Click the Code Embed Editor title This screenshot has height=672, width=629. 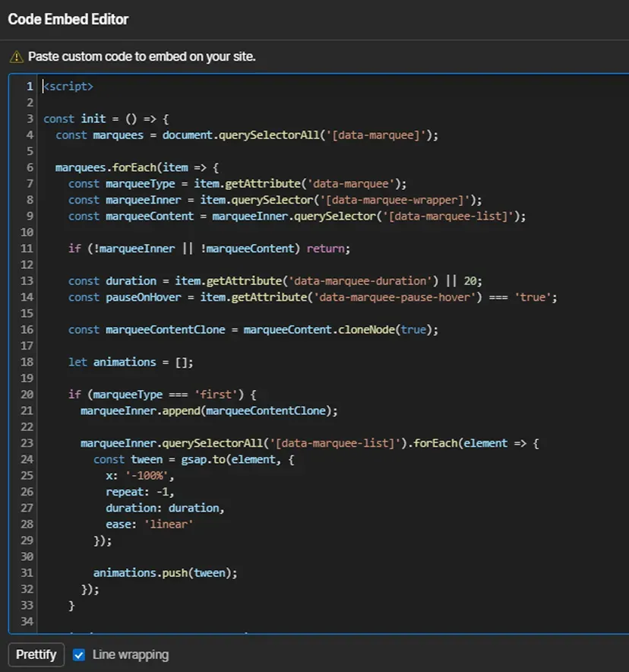point(68,19)
